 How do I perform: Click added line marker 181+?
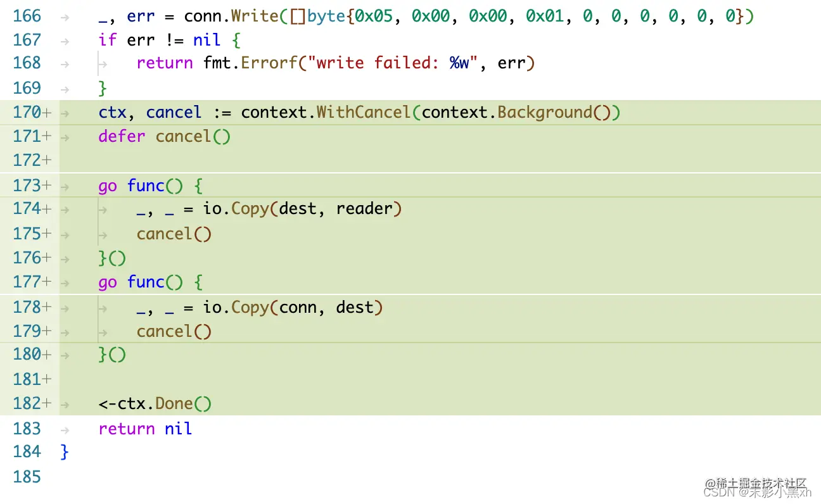point(32,379)
